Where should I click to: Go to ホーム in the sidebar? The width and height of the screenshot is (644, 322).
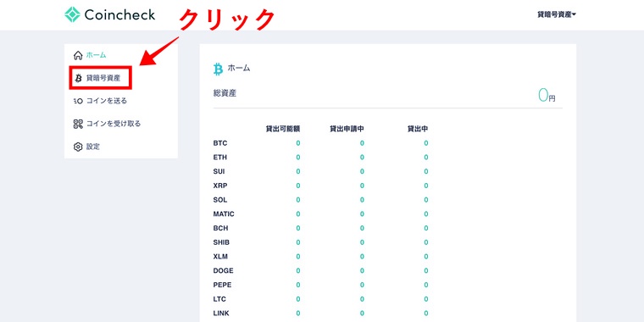click(x=96, y=55)
